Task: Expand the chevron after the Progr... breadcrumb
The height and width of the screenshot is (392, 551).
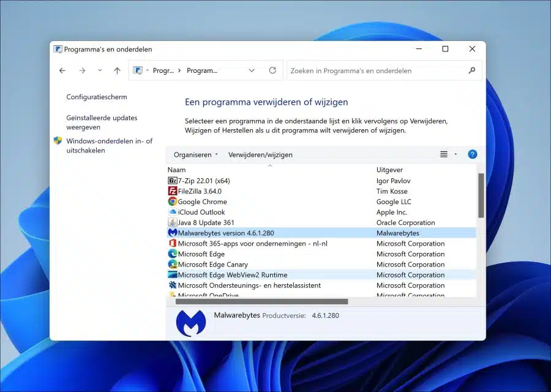Action: click(180, 70)
